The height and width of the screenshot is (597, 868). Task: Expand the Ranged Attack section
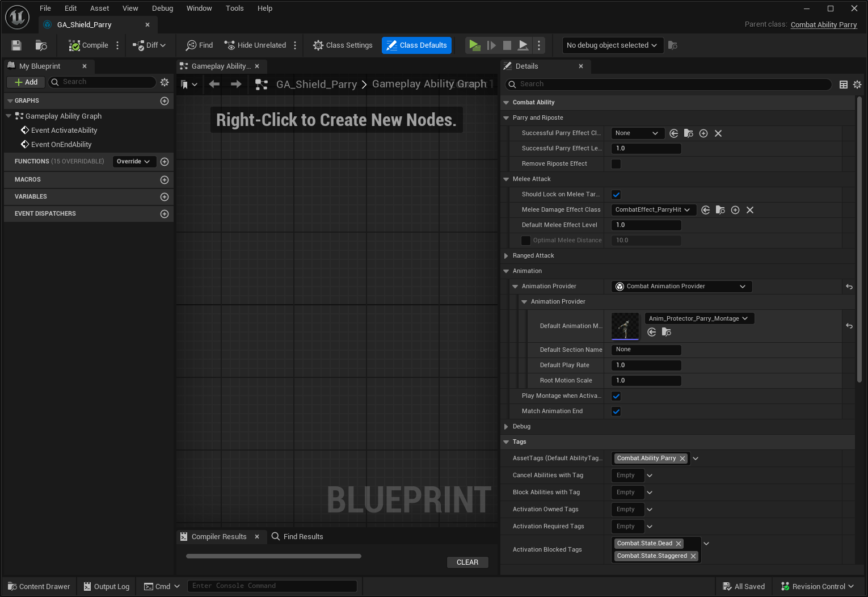click(506, 256)
